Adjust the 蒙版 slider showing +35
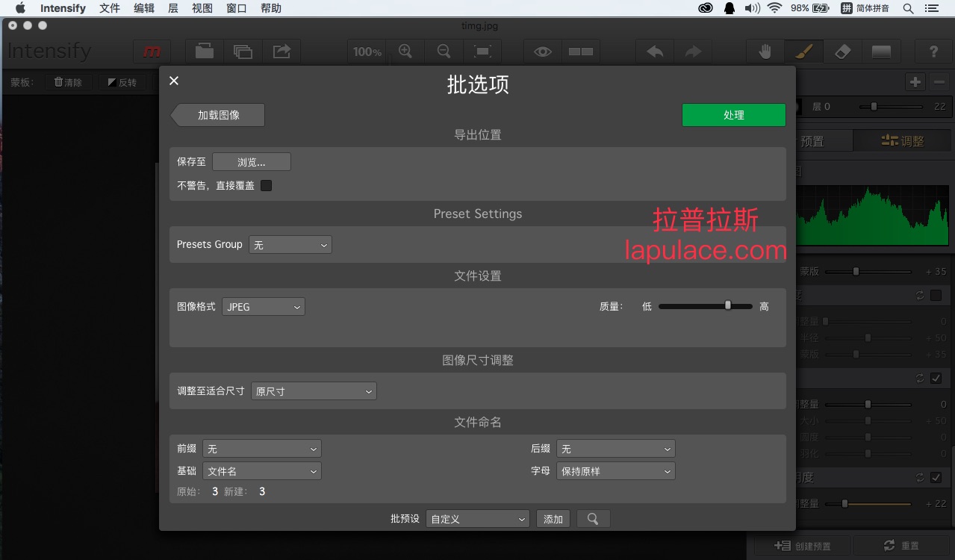This screenshot has width=955, height=560. coord(868,272)
